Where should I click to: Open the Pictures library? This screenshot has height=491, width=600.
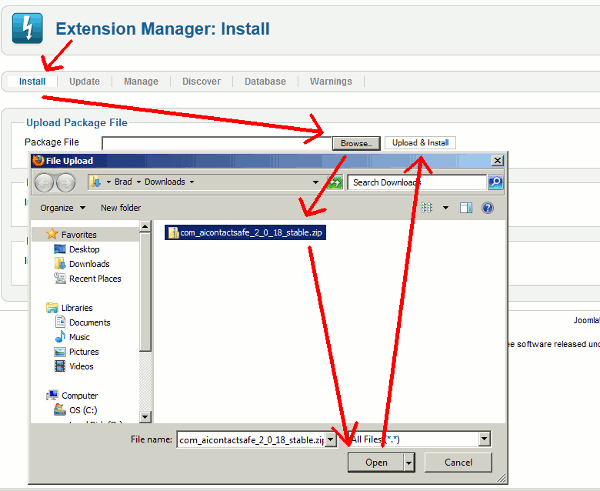[x=84, y=352]
